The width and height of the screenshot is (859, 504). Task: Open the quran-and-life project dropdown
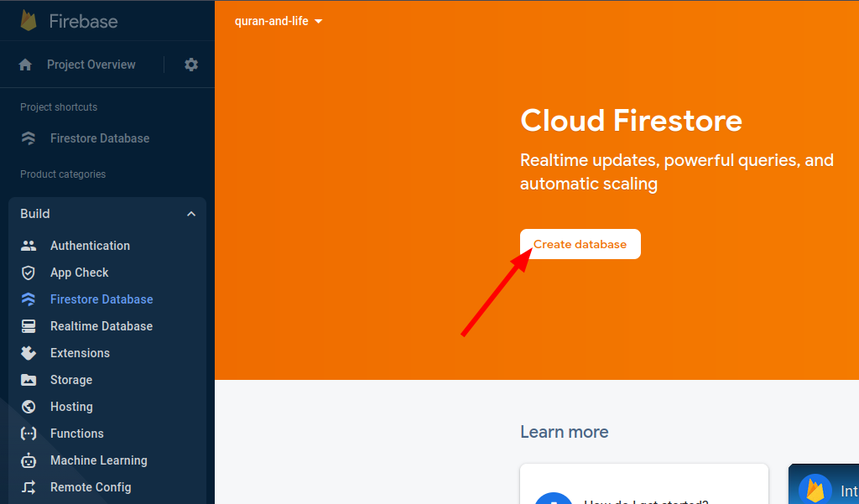279,21
